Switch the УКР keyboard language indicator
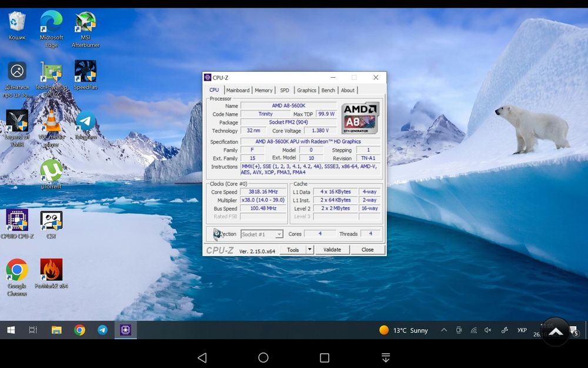588x368 pixels. tap(522, 330)
